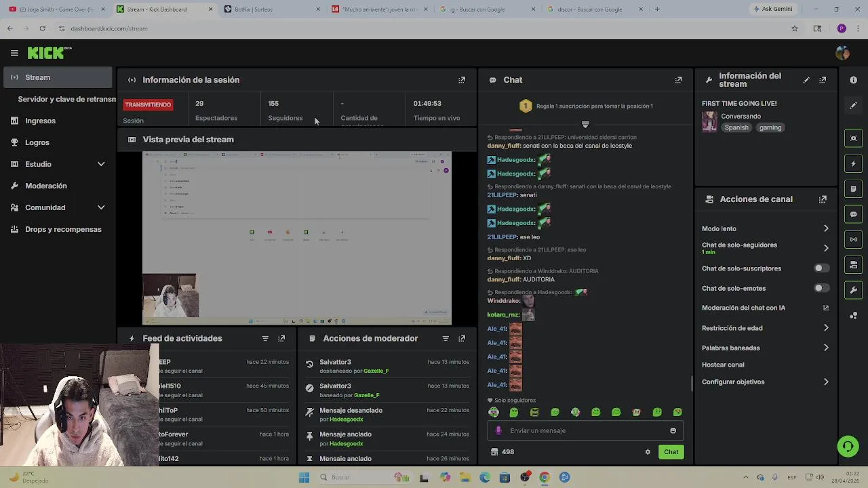This screenshot has height=488, width=868.
Task: Open the profile avatar in Kick header
Action: coord(843,53)
